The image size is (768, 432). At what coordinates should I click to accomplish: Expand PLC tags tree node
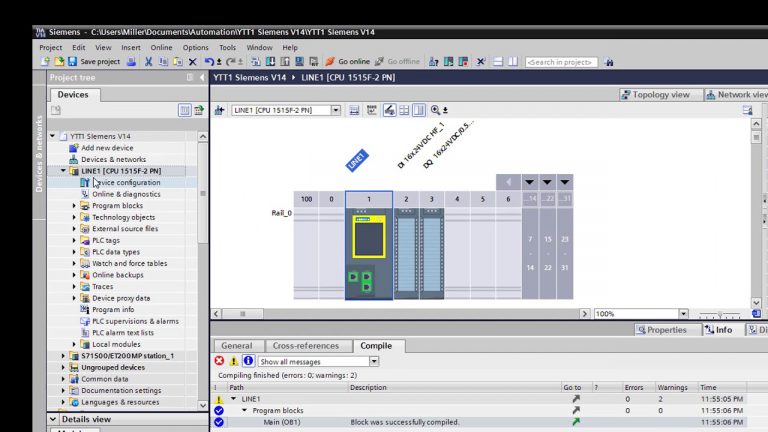[74, 240]
